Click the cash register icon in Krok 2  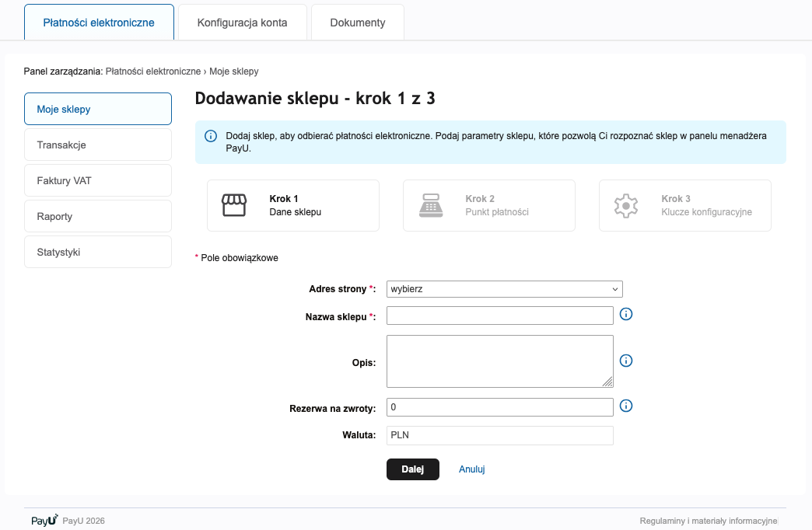point(429,205)
